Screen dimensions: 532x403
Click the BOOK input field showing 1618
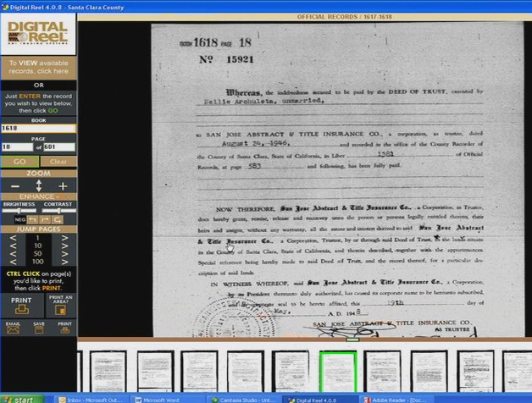click(38, 128)
